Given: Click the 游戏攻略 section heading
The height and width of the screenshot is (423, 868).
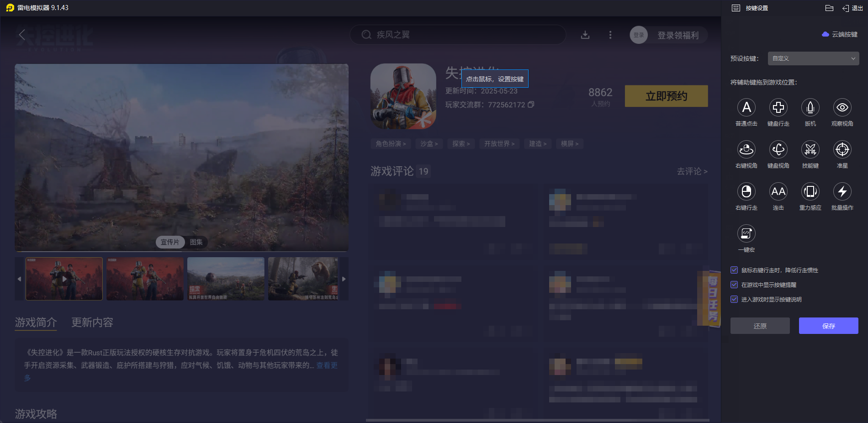Looking at the screenshot, I should 36,414.
